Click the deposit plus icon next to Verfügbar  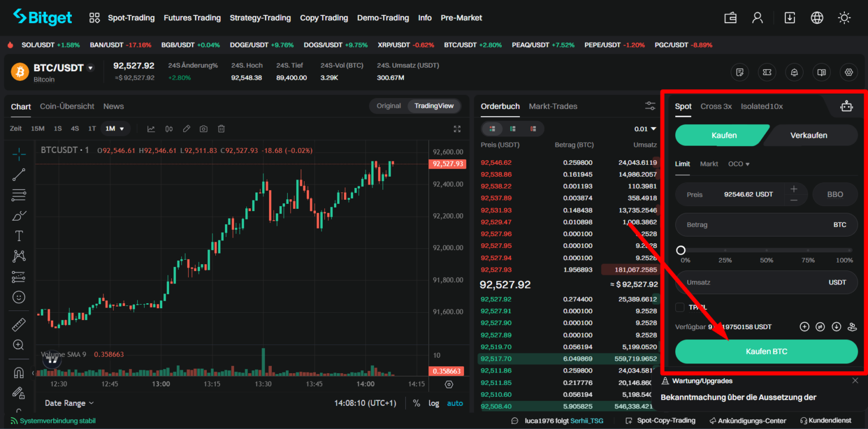(x=804, y=326)
